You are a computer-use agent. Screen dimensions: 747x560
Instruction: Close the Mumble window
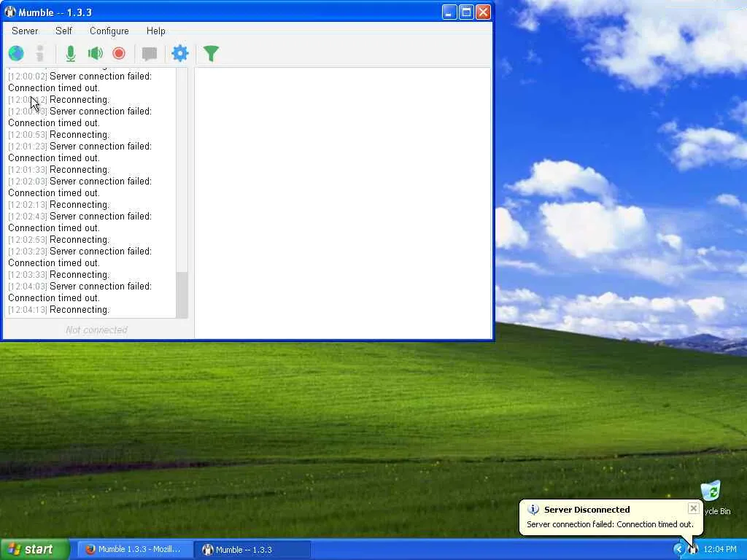click(483, 12)
